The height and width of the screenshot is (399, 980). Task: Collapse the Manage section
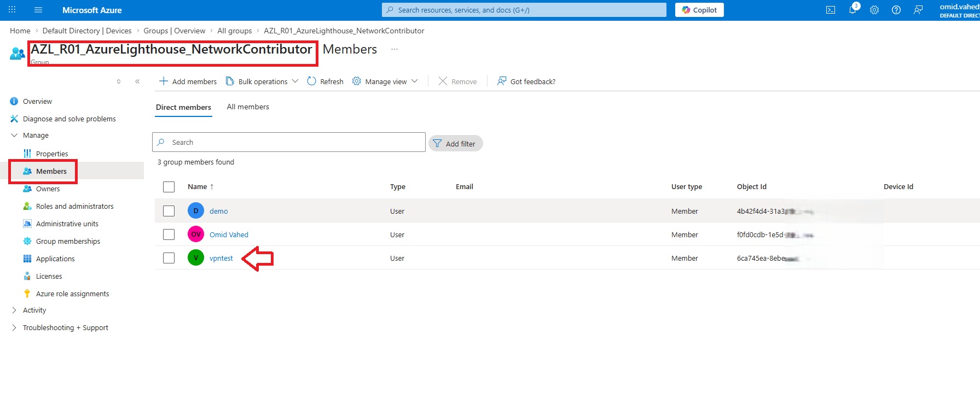coord(36,135)
